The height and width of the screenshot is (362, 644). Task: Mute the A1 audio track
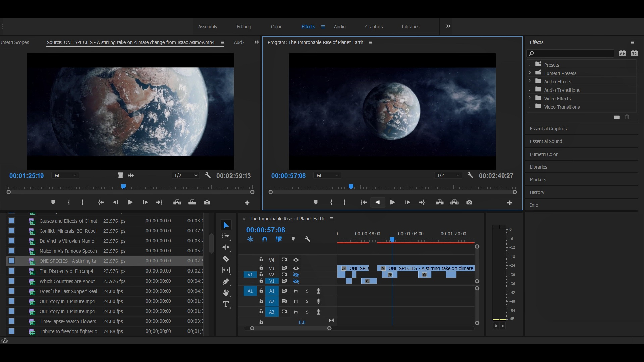[296, 291]
